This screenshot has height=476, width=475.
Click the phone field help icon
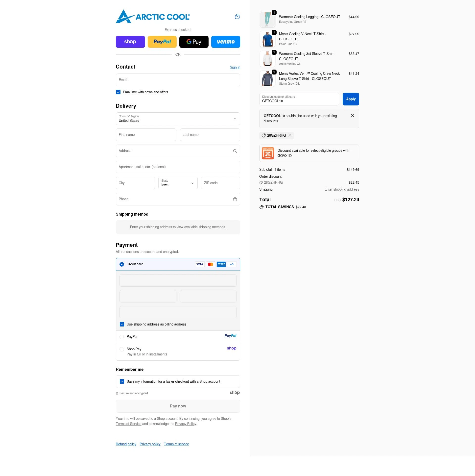235,199
